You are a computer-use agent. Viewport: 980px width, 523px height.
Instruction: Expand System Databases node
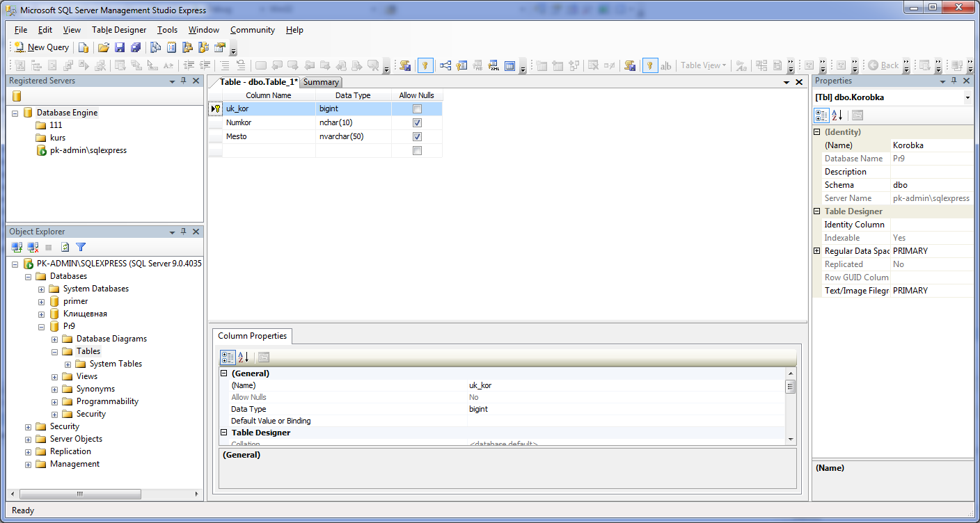click(41, 289)
